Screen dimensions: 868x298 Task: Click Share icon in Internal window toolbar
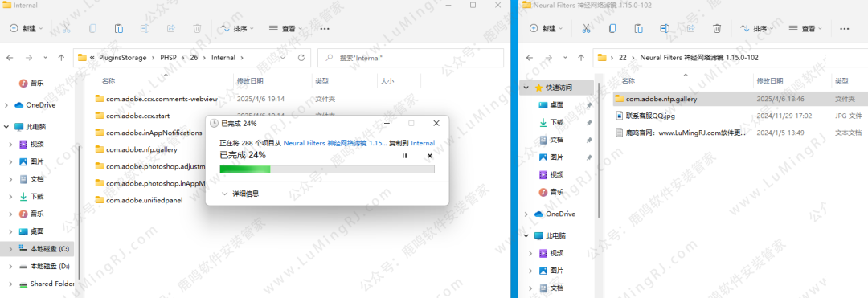point(171,28)
